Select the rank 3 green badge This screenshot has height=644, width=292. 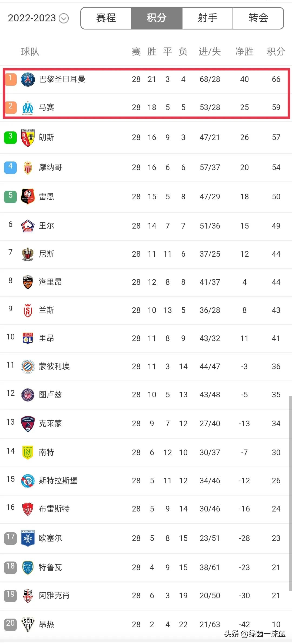(10, 137)
